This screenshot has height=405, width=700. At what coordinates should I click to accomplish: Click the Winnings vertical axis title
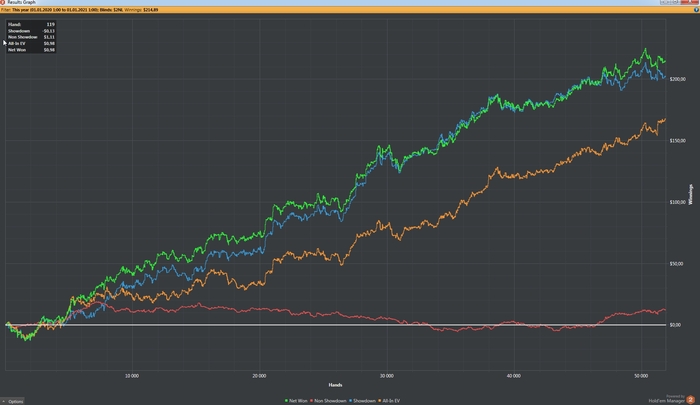(x=691, y=194)
